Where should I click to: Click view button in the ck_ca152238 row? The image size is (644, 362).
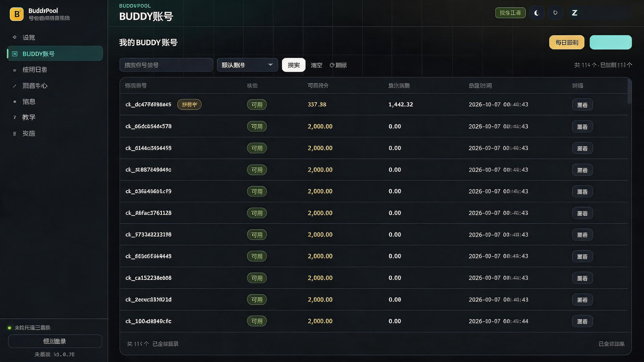pyautogui.click(x=582, y=278)
